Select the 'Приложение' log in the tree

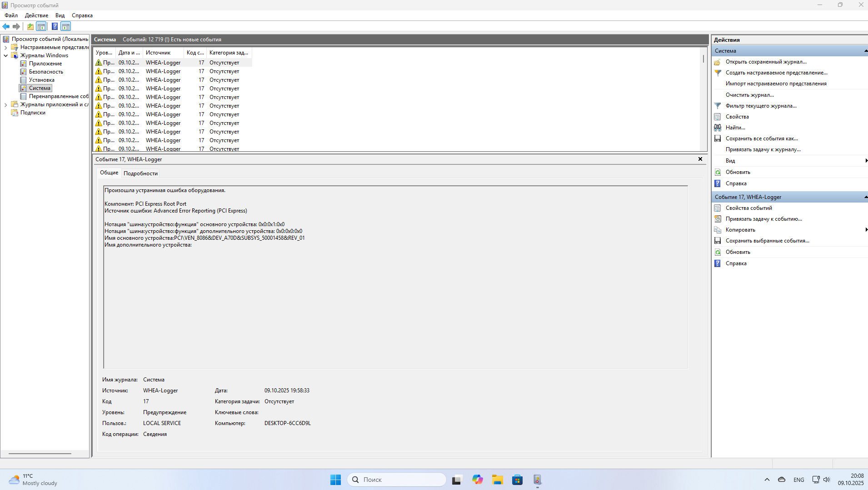pyautogui.click(x=45, y=64)
